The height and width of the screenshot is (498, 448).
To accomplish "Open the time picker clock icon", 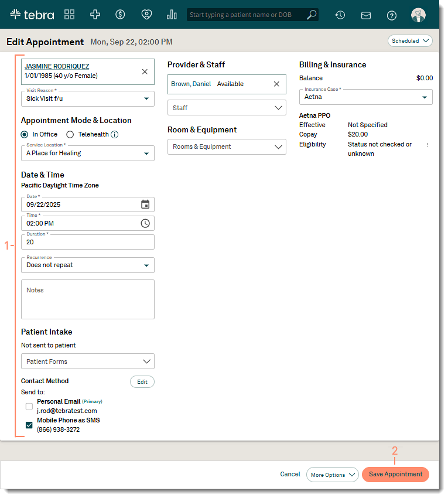I will [145, 223].
